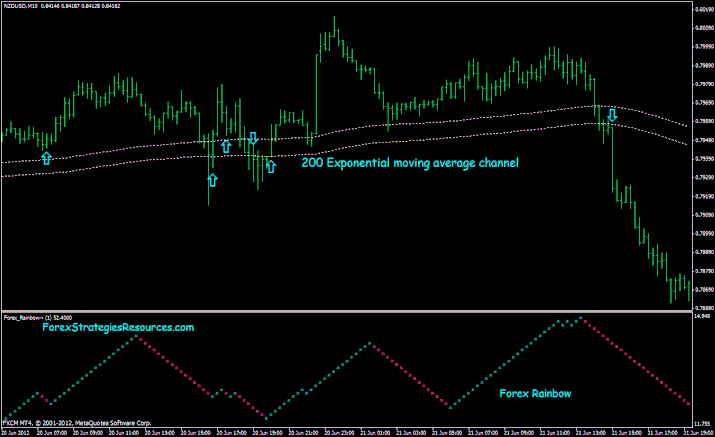Click the 14.948 indicator scale maximum value
Screen dimensions: 715x437
pos(703,316)
